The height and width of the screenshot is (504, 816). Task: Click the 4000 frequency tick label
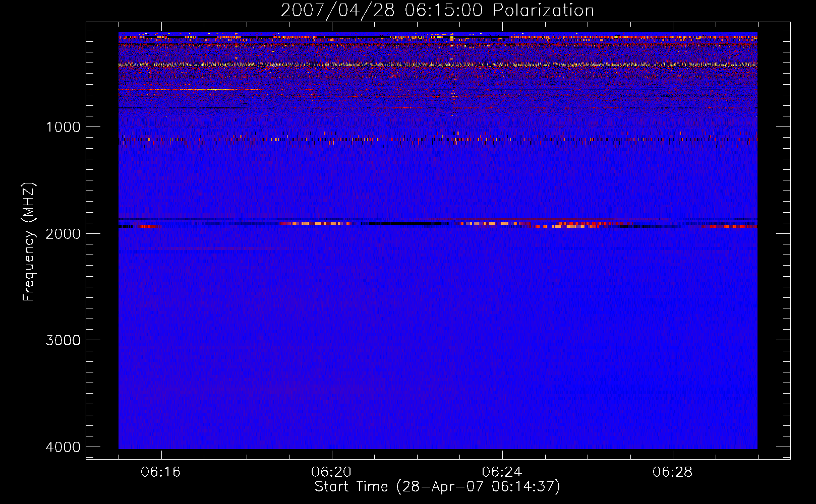(x=63, y=447)
